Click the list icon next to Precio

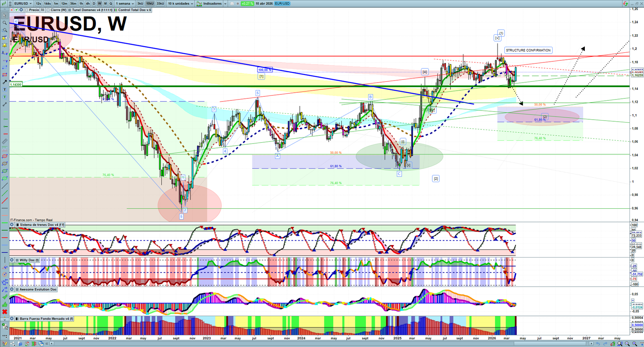pyautogui.click(x=43, y=10)
